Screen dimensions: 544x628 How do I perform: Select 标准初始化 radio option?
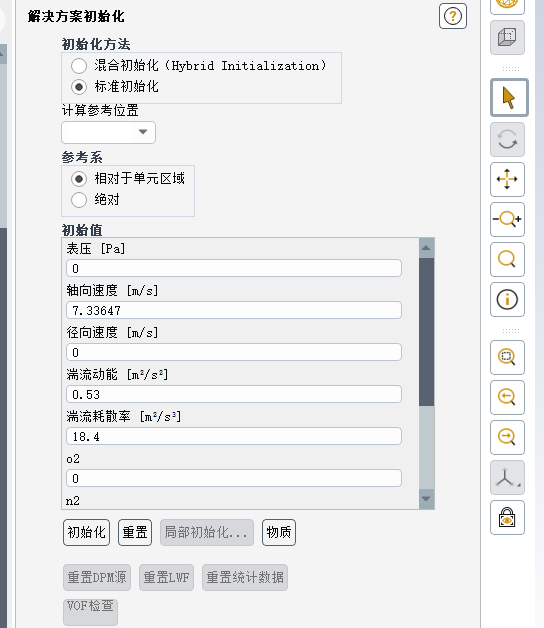tap(79, 87)
